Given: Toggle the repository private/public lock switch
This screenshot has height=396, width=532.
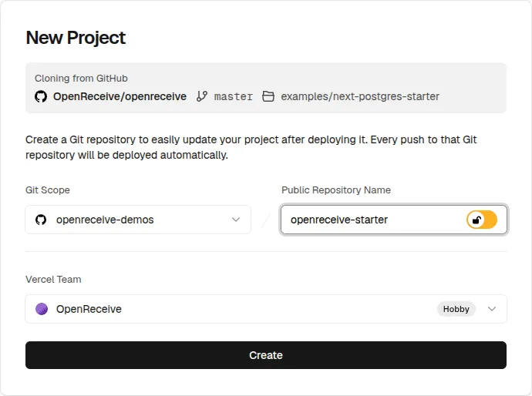Looking at the screenshot, I should pos(482,220).
